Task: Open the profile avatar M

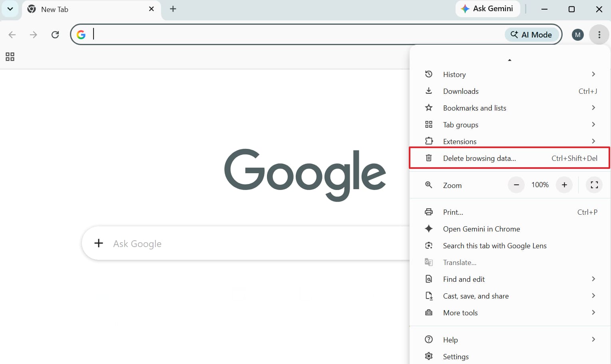Action: pyautogui.click(x=577, y=35)
